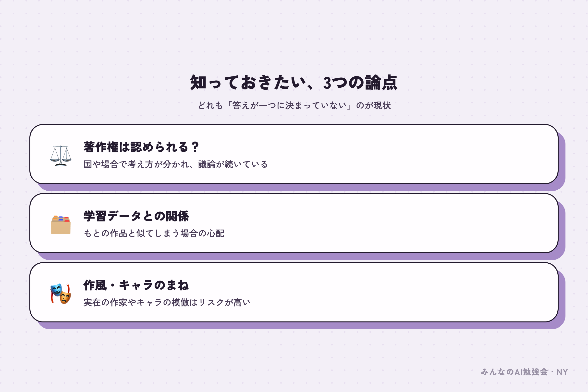Click the card file box emoji icon
Image resolution: width=588 pixels, height=392 pixels.
[61, 225]
